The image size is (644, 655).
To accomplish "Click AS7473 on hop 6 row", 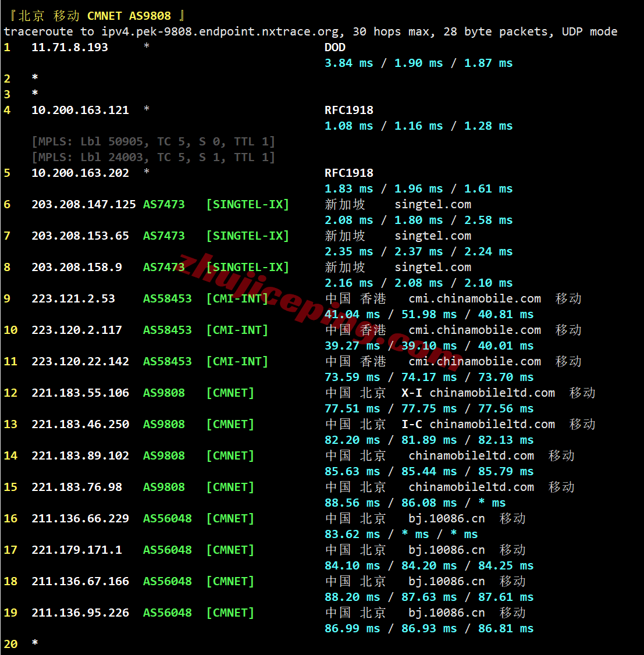I will 163,204.
